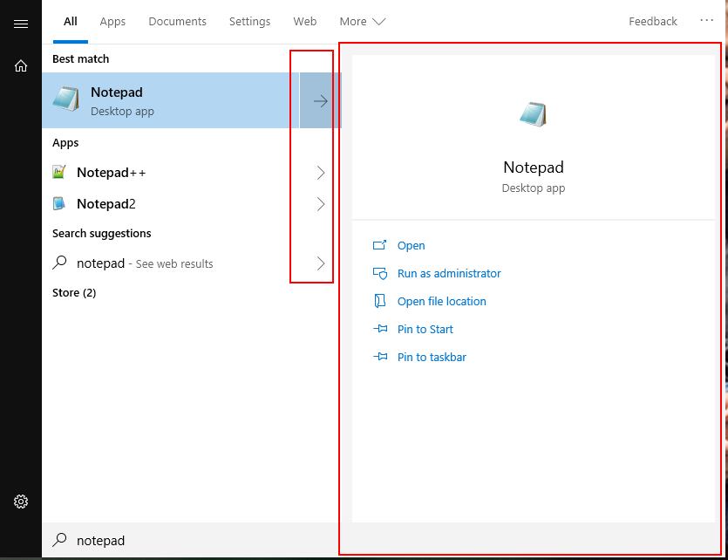Click the large Notepad icon in preview
The image size is (728, 560).
[533, 115]
